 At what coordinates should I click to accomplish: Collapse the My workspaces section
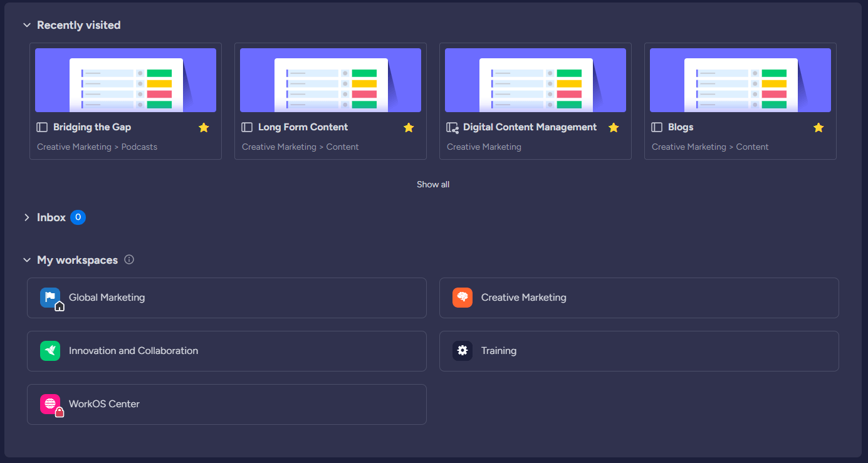[x=26, y=260]
